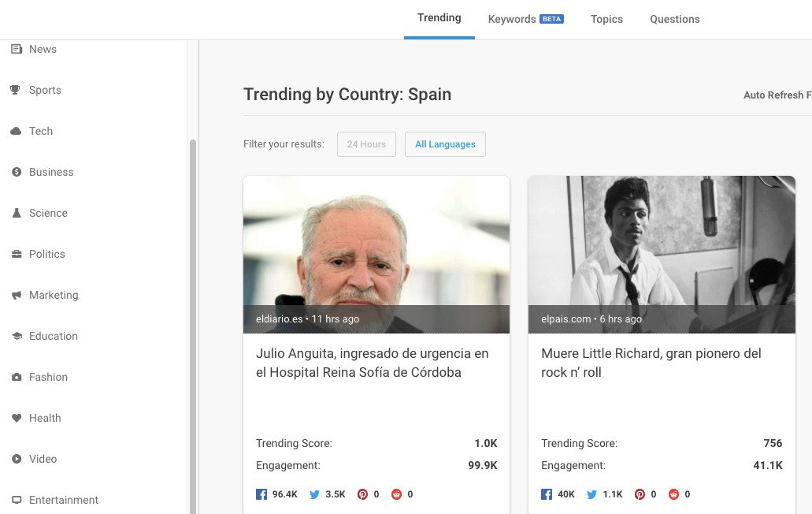Click Facebook icon on Julio Anguita card
812x514 pixels.
(261, 494)
